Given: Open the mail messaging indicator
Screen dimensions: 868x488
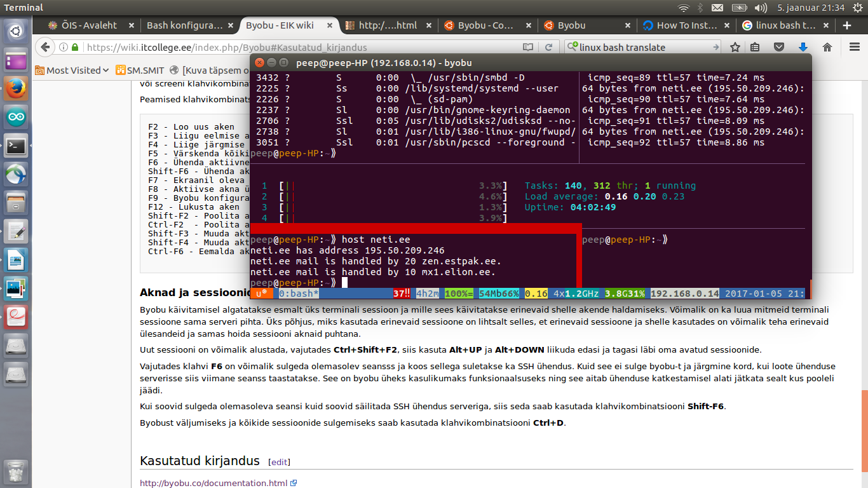Looking at the screenshot, I should [x=717, y=8].
